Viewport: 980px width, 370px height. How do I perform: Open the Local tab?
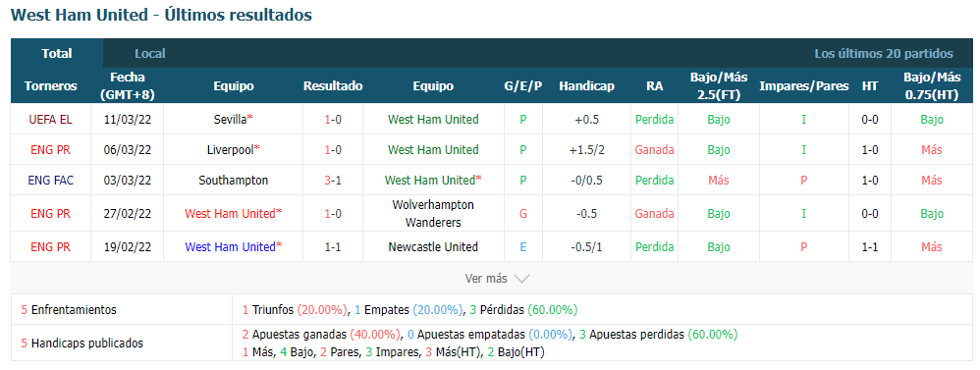point(150,54)
